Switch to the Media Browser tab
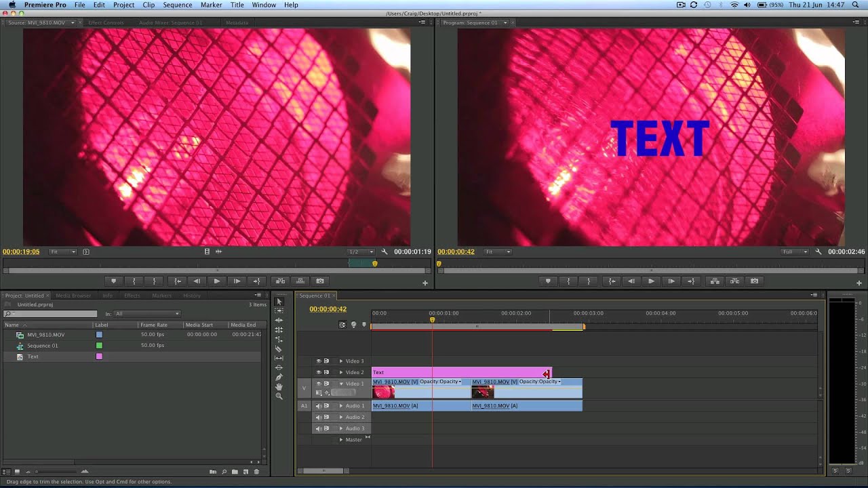Screen dimensions: 868x488 coord(73,296)
